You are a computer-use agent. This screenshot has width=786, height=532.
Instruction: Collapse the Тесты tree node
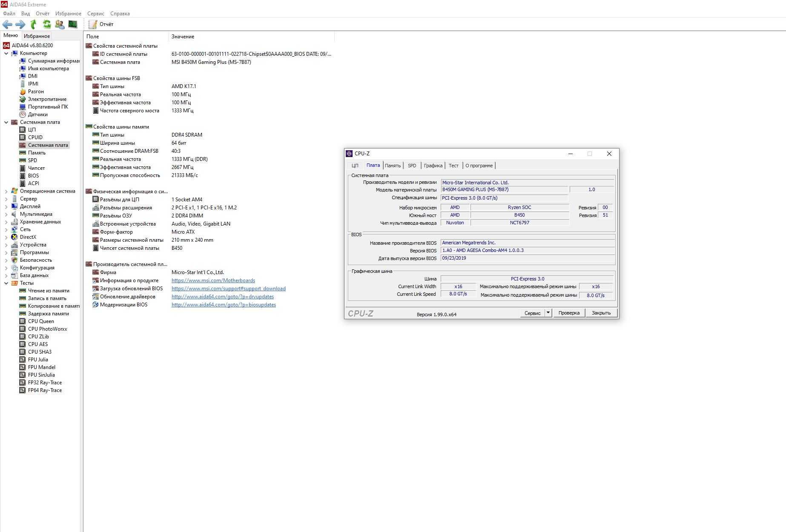[6, 283]
